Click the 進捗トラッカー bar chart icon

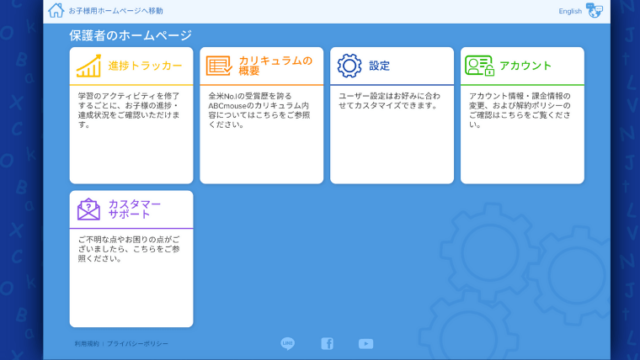coord(89,66)
